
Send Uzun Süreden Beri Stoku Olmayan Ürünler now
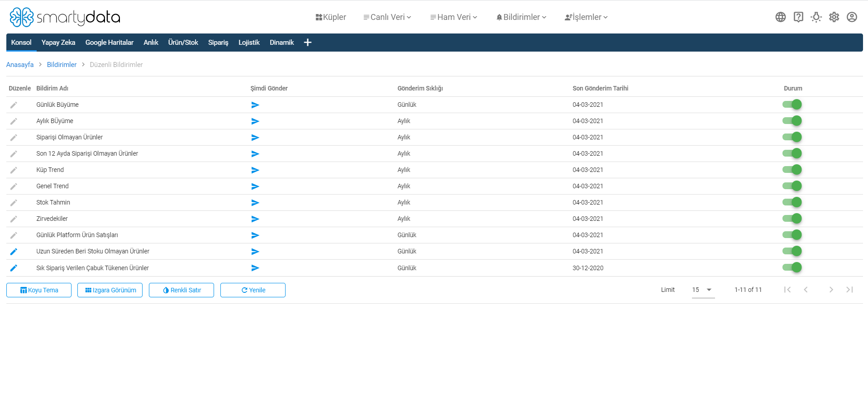tap(255, 252)
